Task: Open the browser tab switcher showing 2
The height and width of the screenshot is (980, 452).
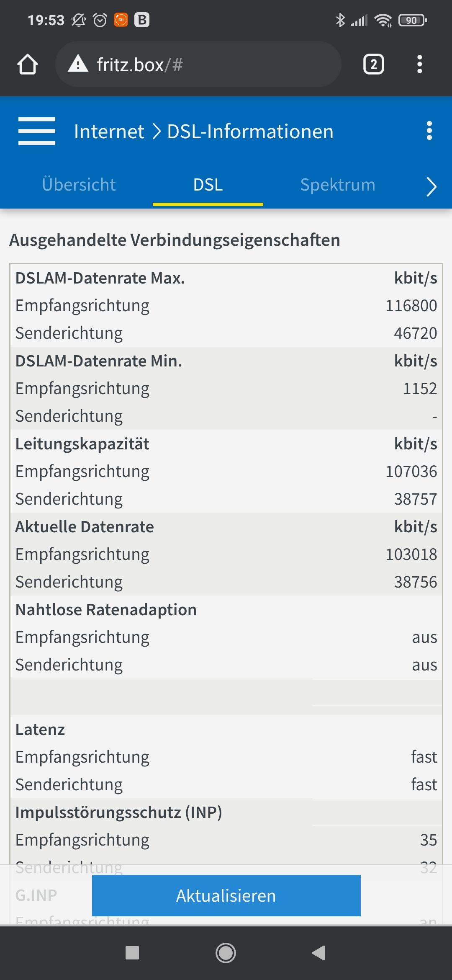Action: click(x=373, y=64)
